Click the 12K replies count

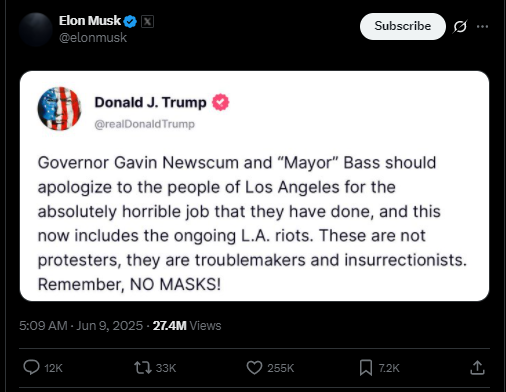pos(53,368)
